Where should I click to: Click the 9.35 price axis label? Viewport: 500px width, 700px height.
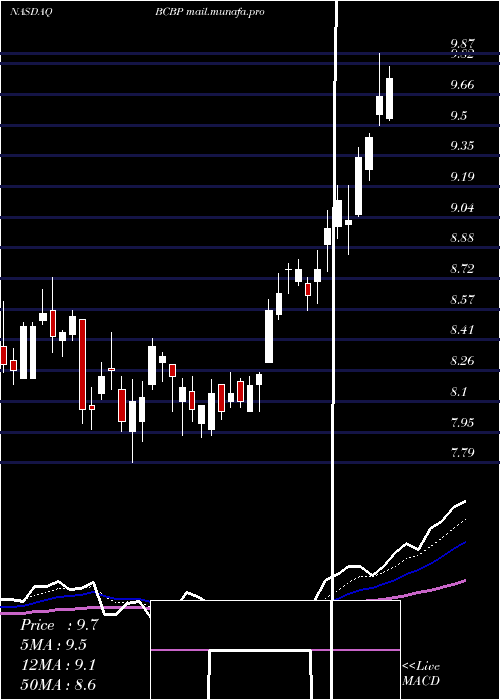462,146
